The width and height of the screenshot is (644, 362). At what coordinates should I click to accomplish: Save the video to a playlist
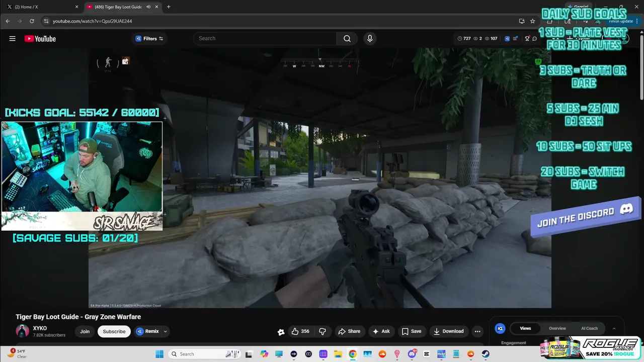412,331
